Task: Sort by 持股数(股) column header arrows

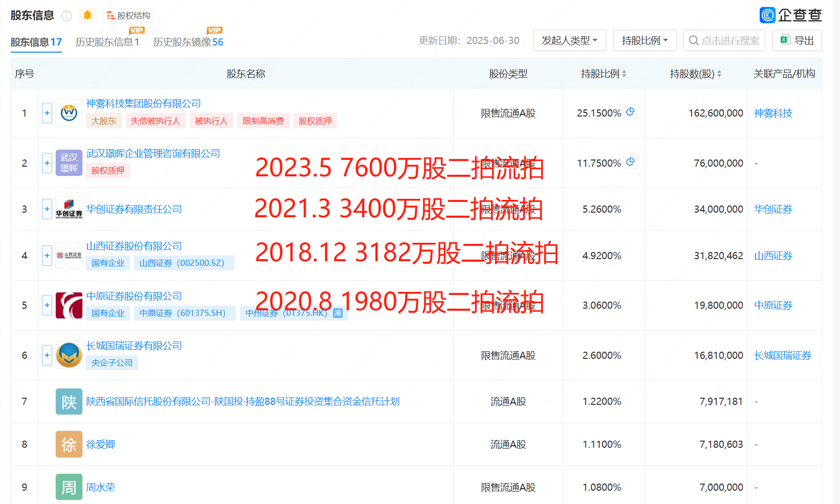Action: pos(719,74)
